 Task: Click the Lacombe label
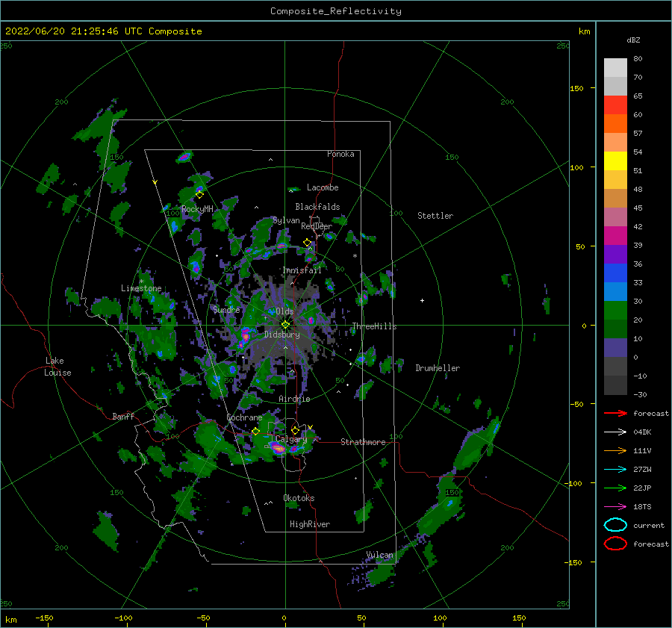(323, 187)
